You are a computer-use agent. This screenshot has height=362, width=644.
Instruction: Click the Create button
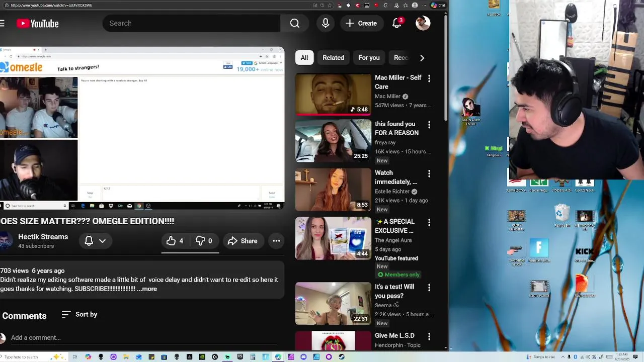pos(361,23)
